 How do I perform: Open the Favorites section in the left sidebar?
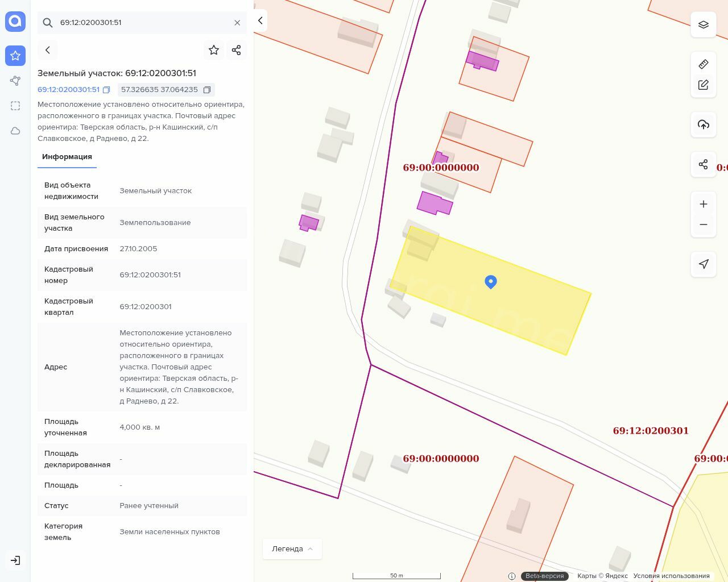15,56
